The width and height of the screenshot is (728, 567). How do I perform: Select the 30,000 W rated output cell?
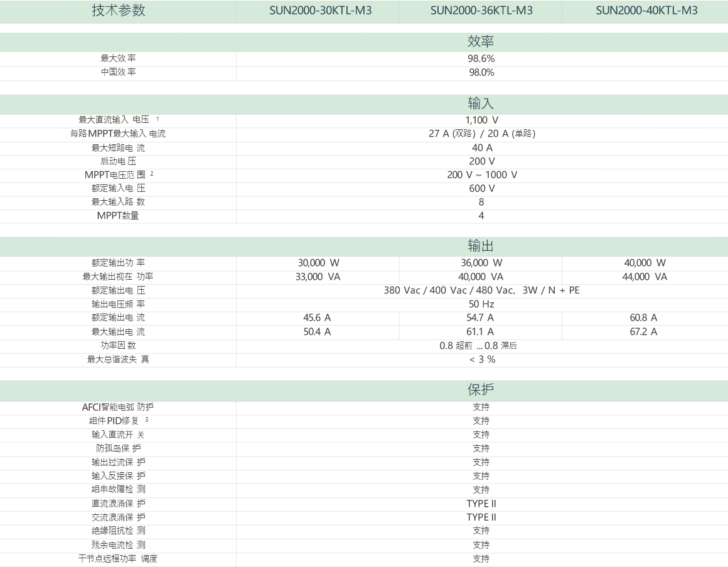coord(318,263)
